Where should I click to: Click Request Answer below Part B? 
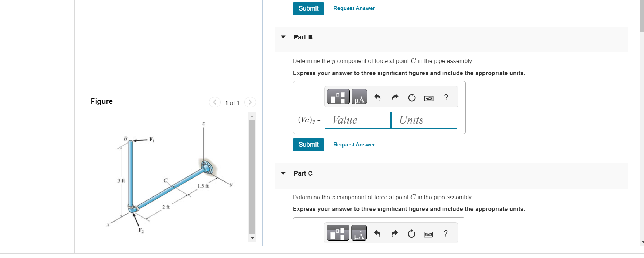[354, 145]
